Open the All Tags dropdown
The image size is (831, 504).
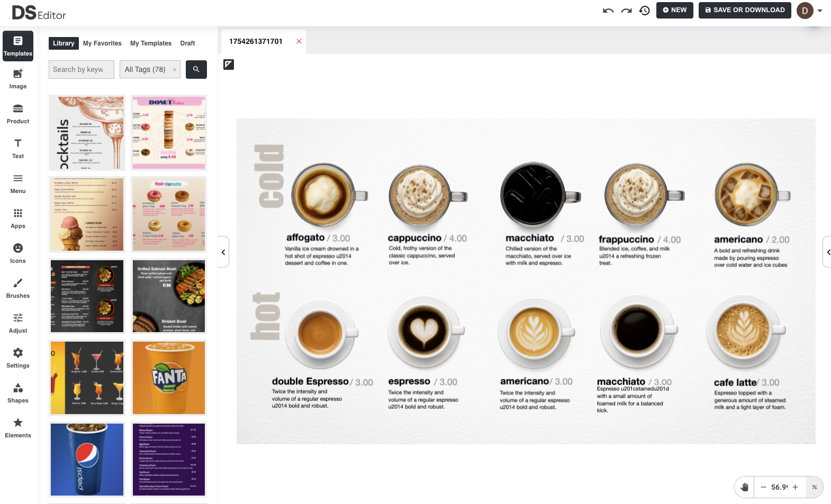pos(150,69)
